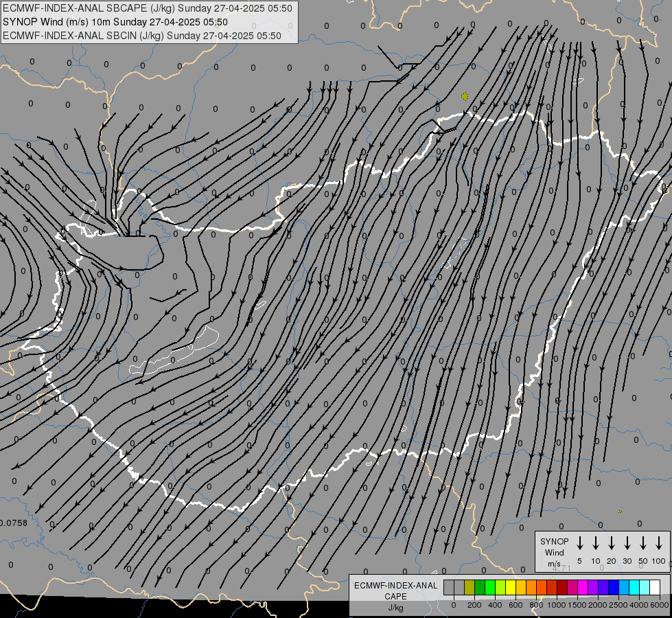Select the pure yellow CAPE swatch before 600
Viewport: 672px width, 618px height.
tap(511, 587)
